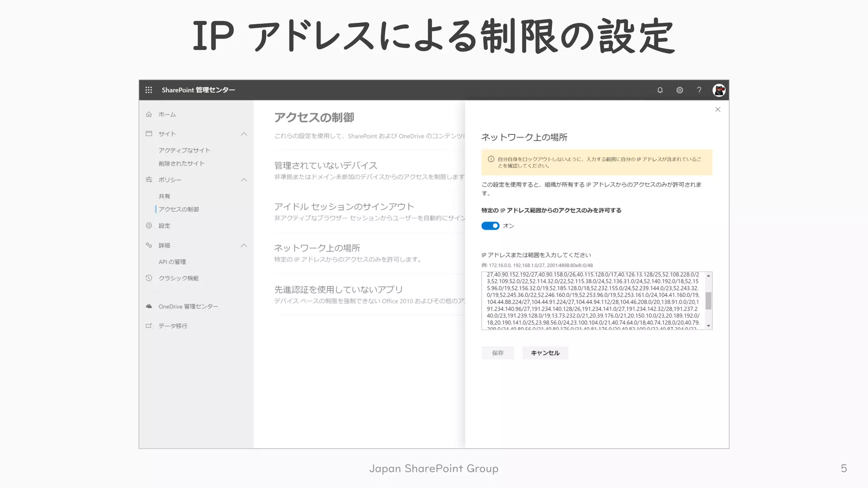The height and width of the screenshot is (488, 868).
Task: Open ネットワーク上の場所 setting in list
Action: (x=317, y=248)
